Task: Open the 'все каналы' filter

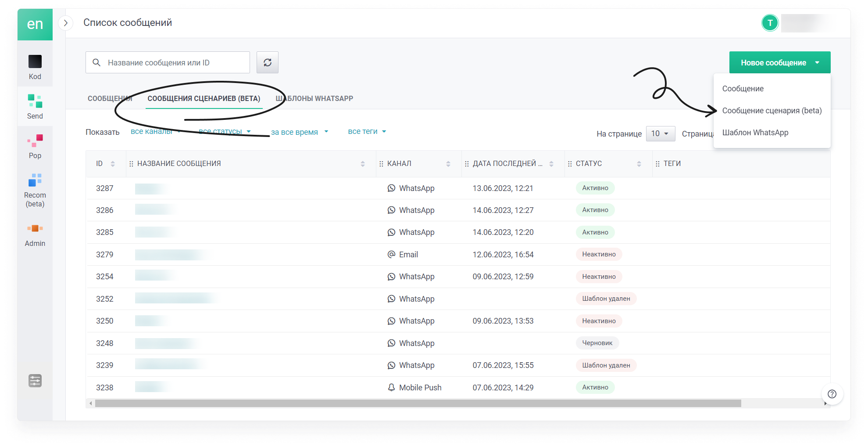Action: pos(155,131)
